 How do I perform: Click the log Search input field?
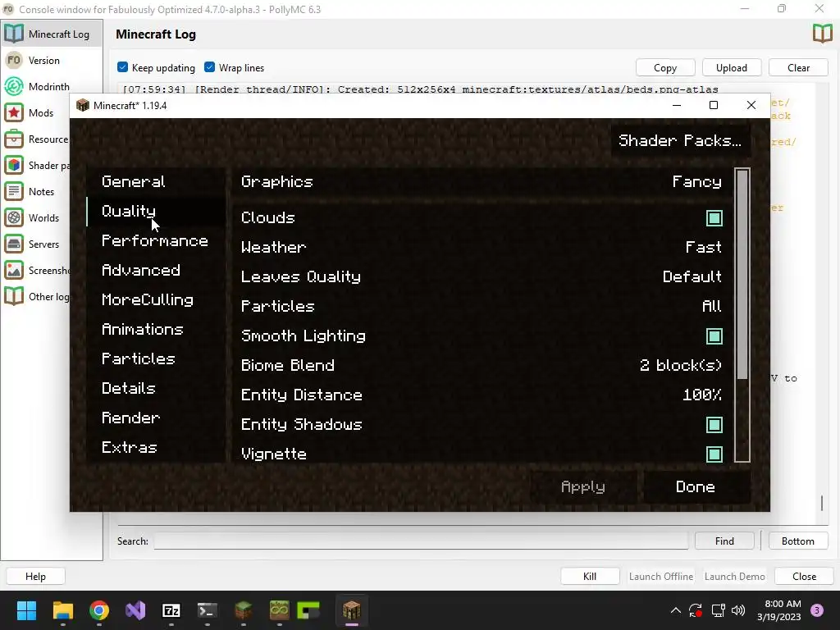421,541
